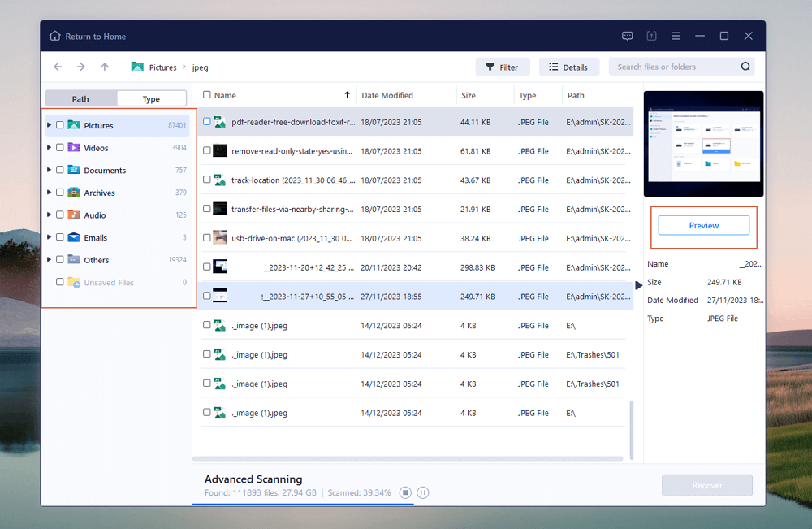Switch to the Path tab

(x=80, y=99)
